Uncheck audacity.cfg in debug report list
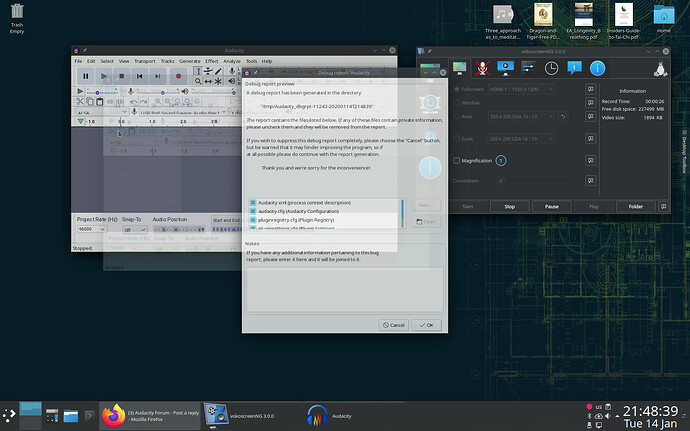This screenshot has height=431, width=690. coord(253,211)
